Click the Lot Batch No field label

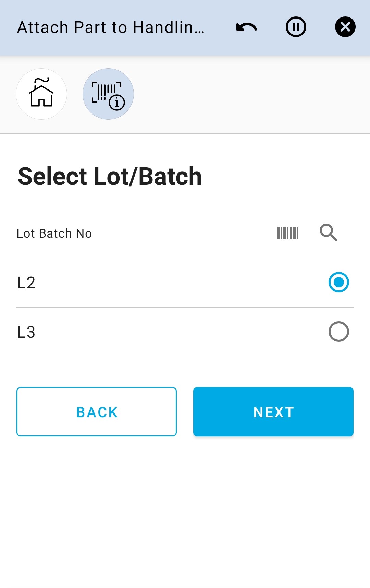[54, 233]
